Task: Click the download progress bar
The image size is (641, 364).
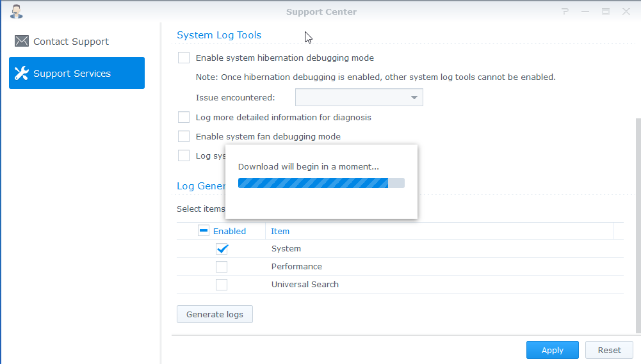Action: tap(321, 183)
